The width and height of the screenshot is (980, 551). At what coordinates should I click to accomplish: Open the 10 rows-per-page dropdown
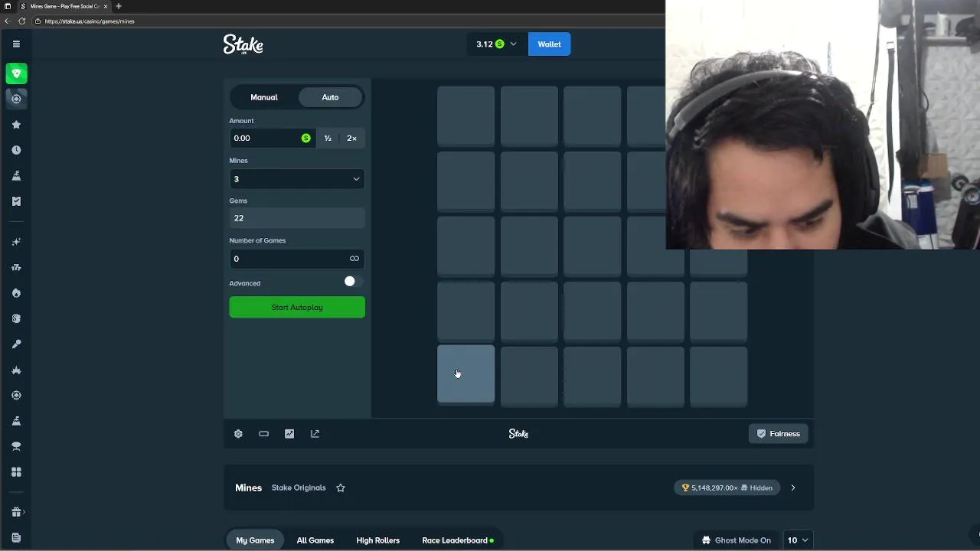click(x=798, y=540)
